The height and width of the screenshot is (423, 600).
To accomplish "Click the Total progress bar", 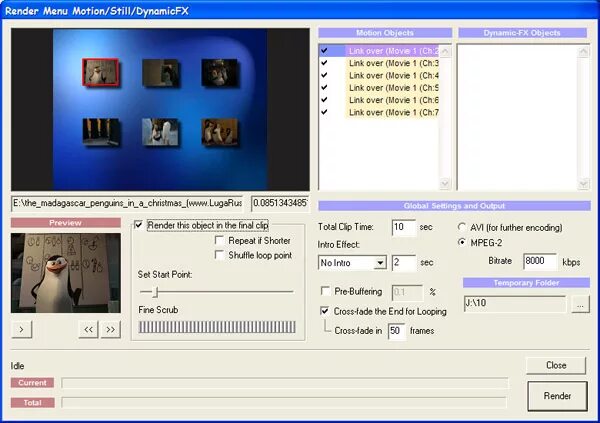I will click(x=284, y=402).
